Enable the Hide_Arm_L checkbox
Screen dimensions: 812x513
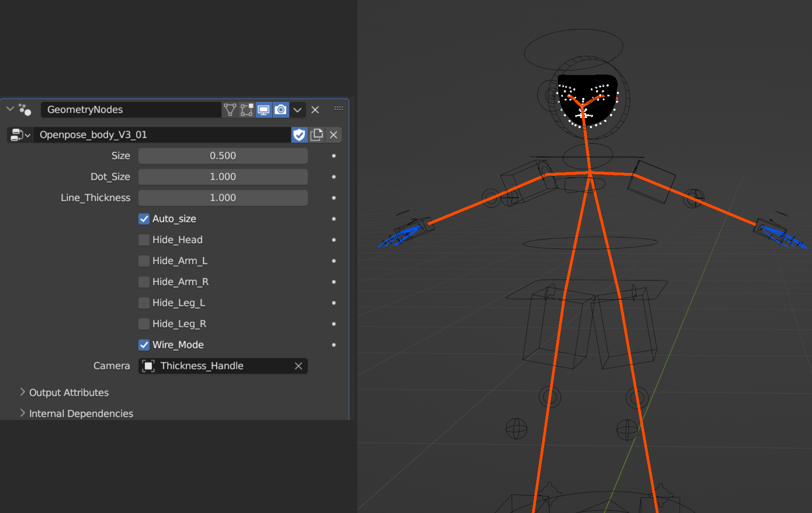coord(144,261)
